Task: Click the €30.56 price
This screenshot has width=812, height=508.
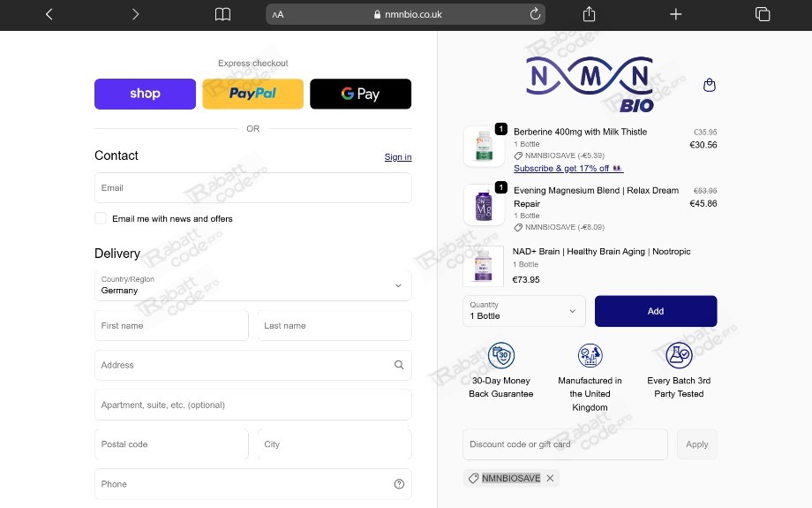Action: [x=703, y=145]
